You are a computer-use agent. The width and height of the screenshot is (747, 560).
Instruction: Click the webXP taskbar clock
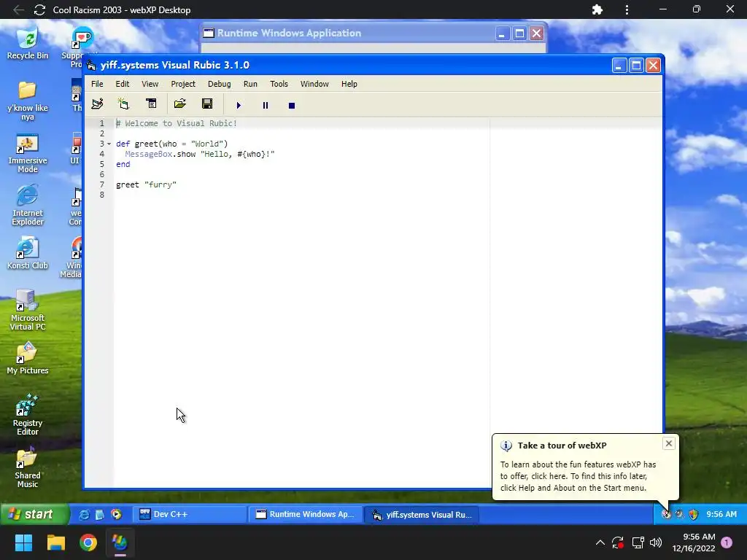click(721, 514)
